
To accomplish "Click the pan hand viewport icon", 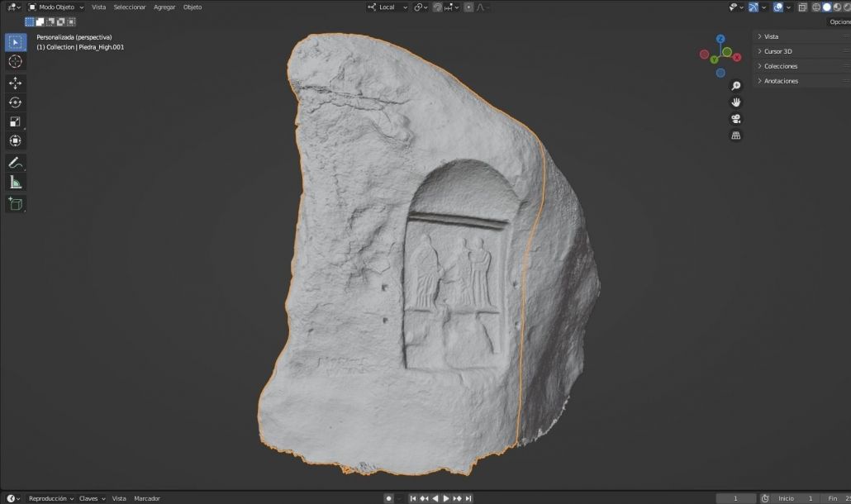I will pyautogui.click(x=736, y=102).
